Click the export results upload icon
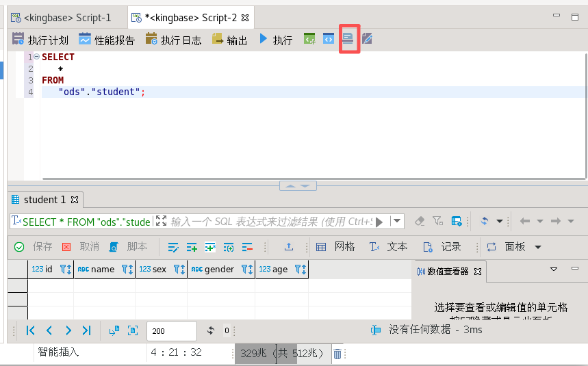This screenshot has width=588, height=366. 289,247
